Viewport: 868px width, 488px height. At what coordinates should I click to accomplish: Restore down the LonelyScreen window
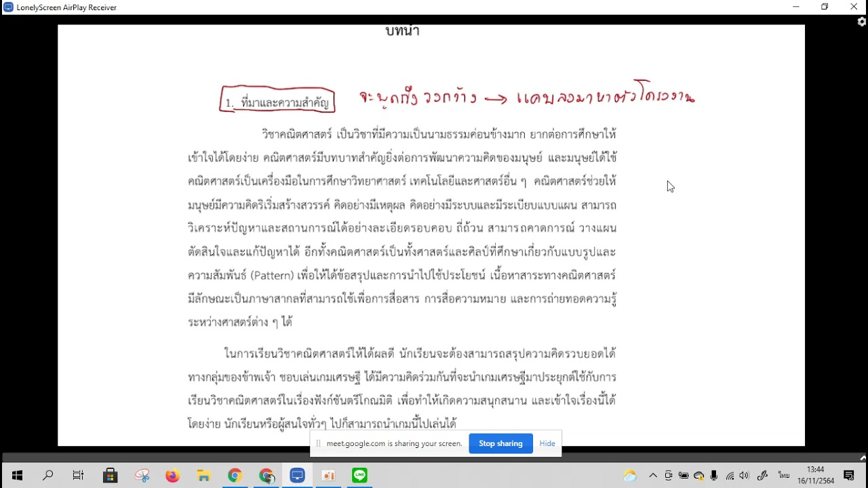click(825, 7)
